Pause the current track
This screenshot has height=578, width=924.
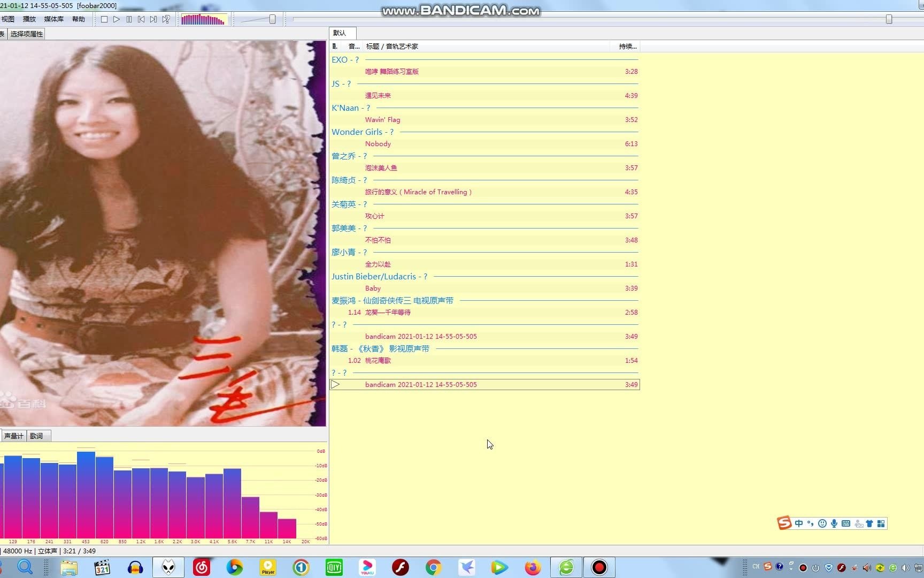pyautogui.click(x=129, y=19)
